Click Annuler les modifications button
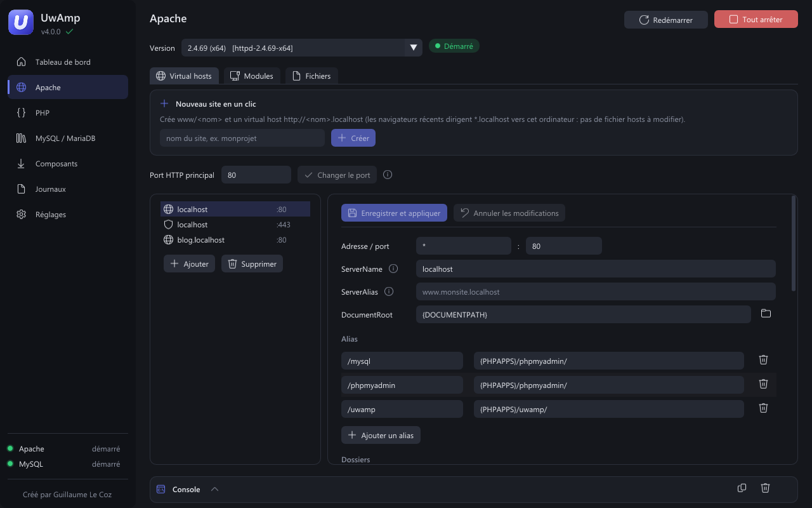Image resolution: width=812 pixels, height=508 pixels. click(x=509, y=213)
